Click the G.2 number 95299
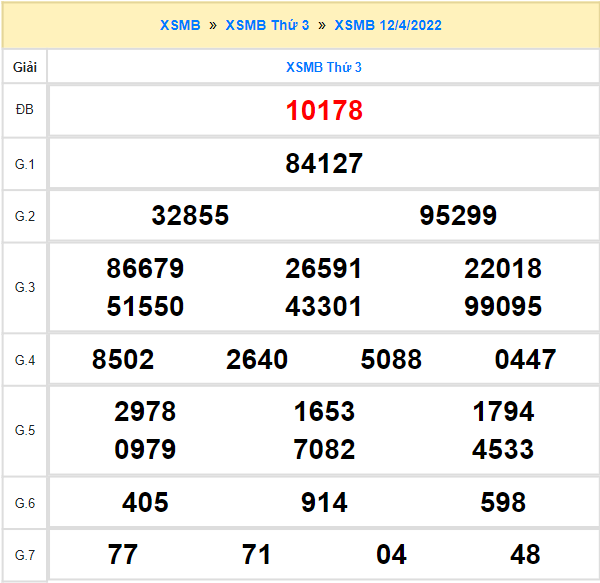The height and width of the screenshot is (583, 600). tap(458, 216)
